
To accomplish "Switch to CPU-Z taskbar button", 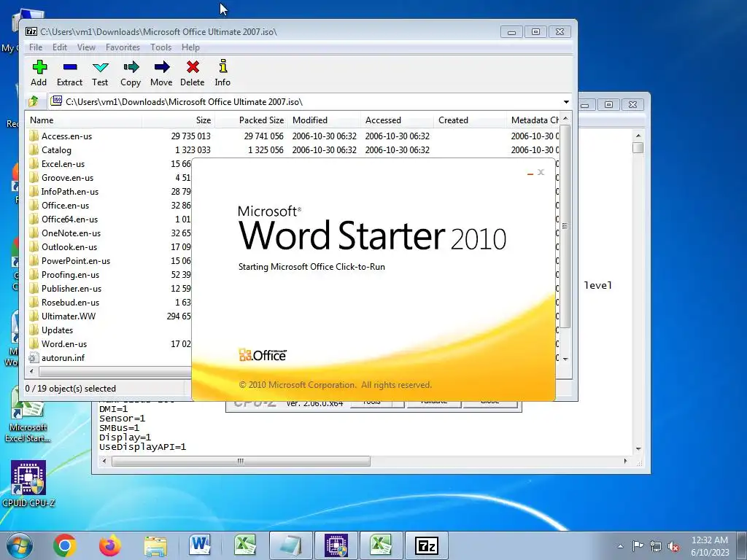I will point(336,545).
